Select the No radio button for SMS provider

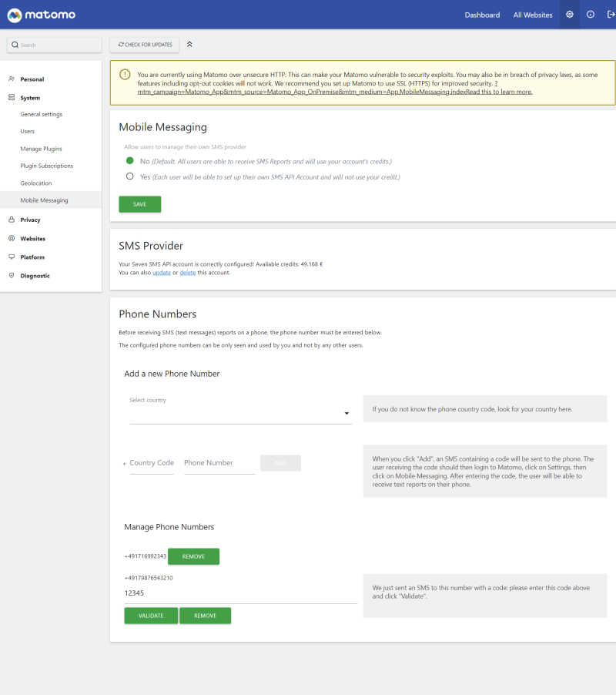[x=130, y=160]
